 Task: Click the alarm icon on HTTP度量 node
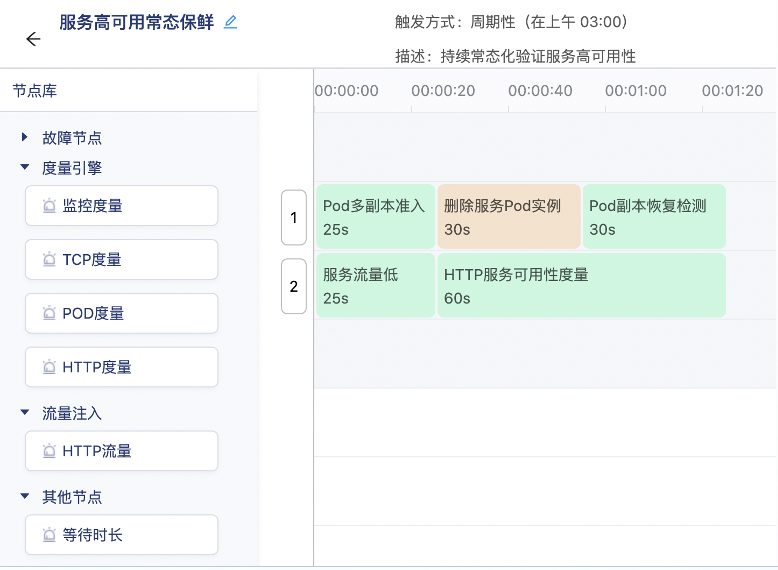[x=49, y=368]
